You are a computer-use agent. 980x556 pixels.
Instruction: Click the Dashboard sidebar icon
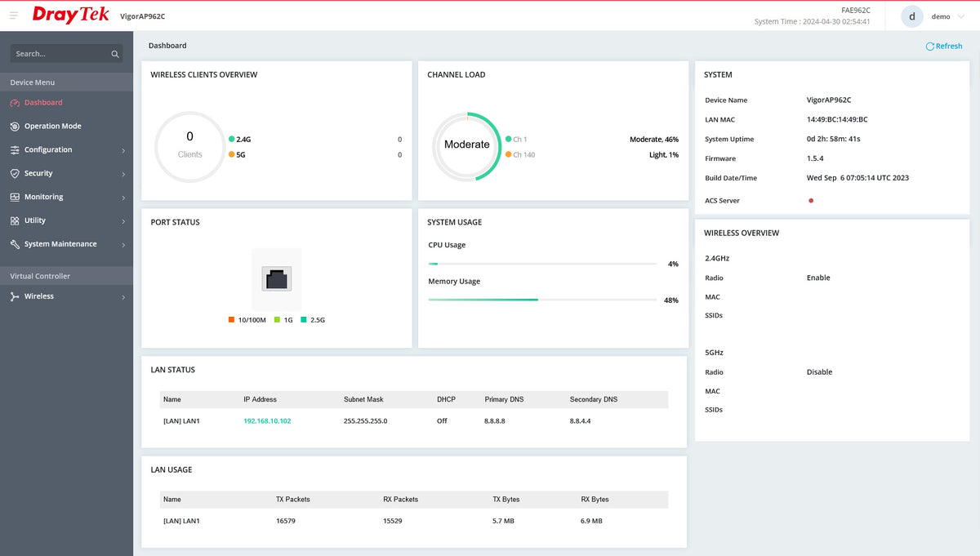tap(16, 103)
